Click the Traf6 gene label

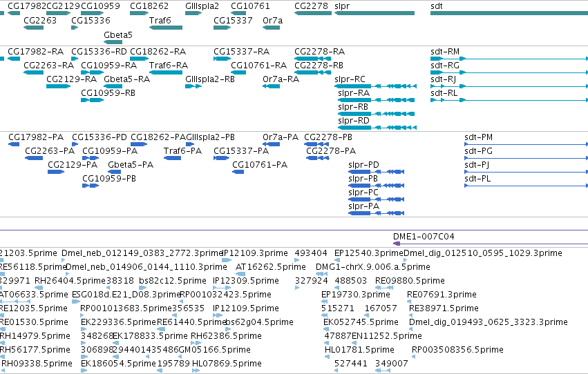coord(160,20)
